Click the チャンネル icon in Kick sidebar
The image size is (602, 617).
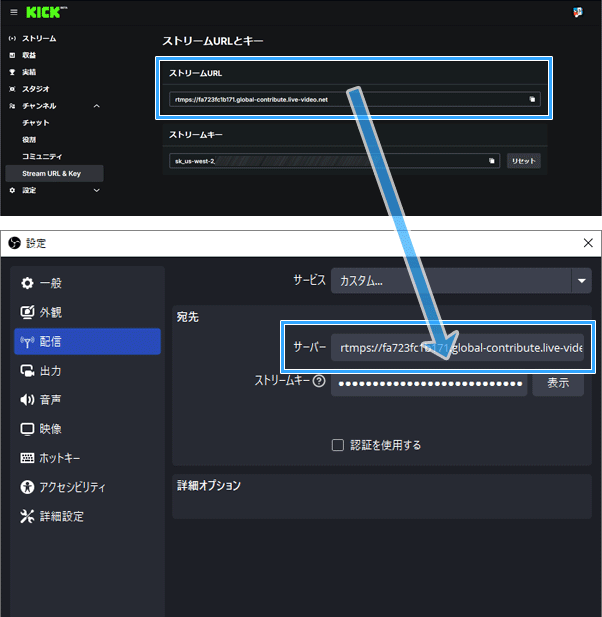pyautogui.click(x=12, y=106)
